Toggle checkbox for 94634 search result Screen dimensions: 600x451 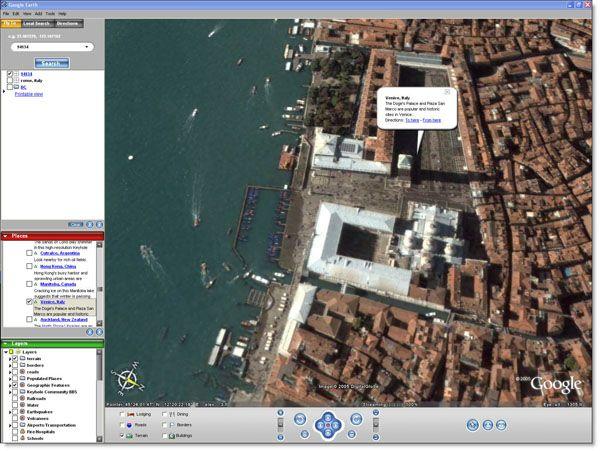[x=10, y=74]
